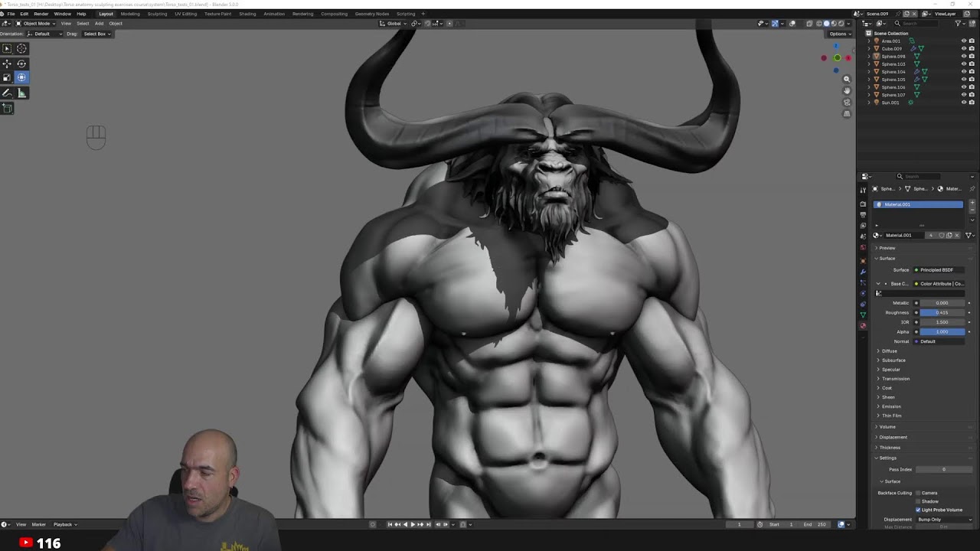Add a new material slot

pyautogui.click(x=972, y=203)
